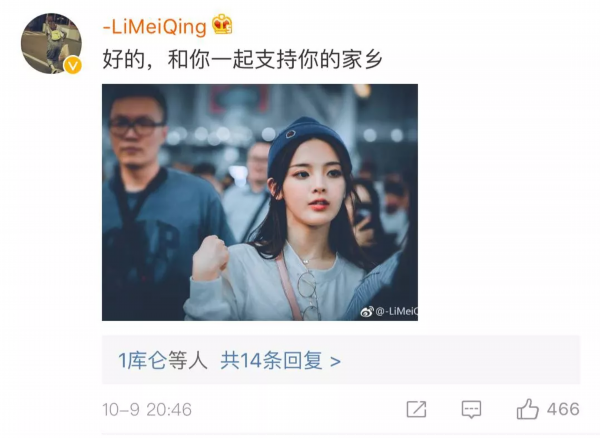Like the comment with thumbs-up icon
600x438 pixels.
coord(528,409)
